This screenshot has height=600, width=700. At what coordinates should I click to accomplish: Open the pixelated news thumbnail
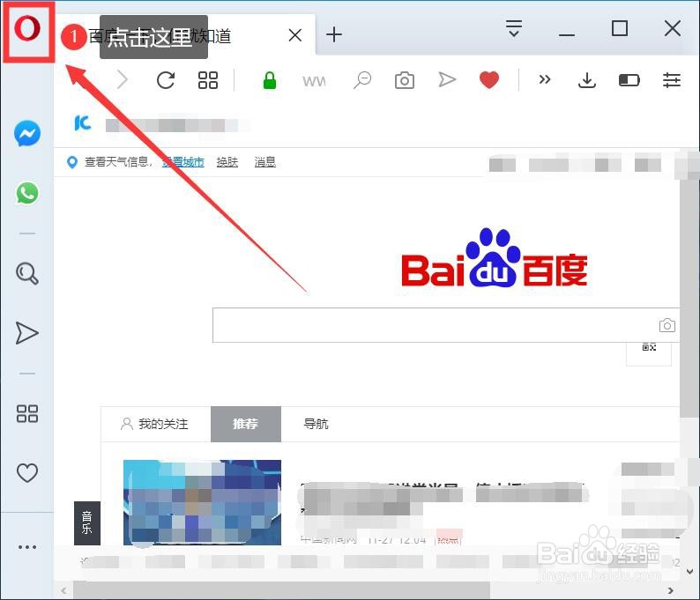click(x=202, y=502)
